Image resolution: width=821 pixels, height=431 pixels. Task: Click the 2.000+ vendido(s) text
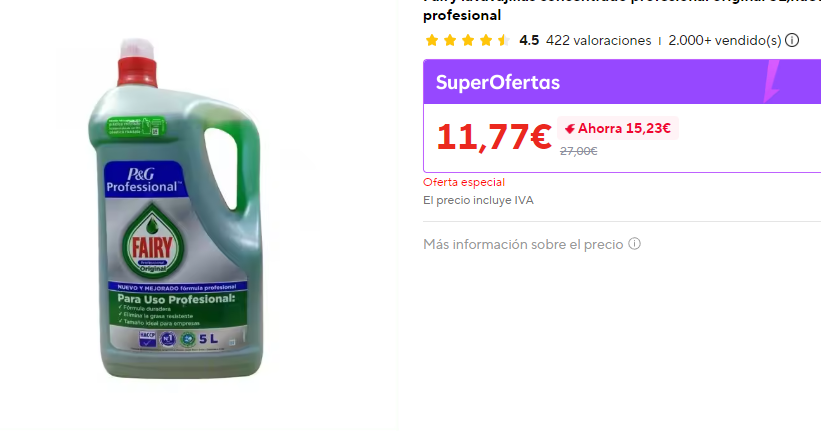point(725,40)
